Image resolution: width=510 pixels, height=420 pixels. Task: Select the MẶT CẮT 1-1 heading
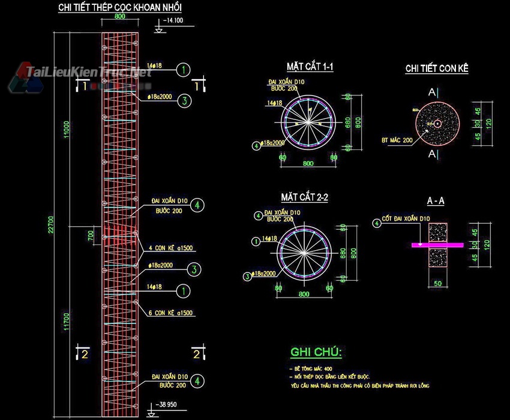point(310,67)
